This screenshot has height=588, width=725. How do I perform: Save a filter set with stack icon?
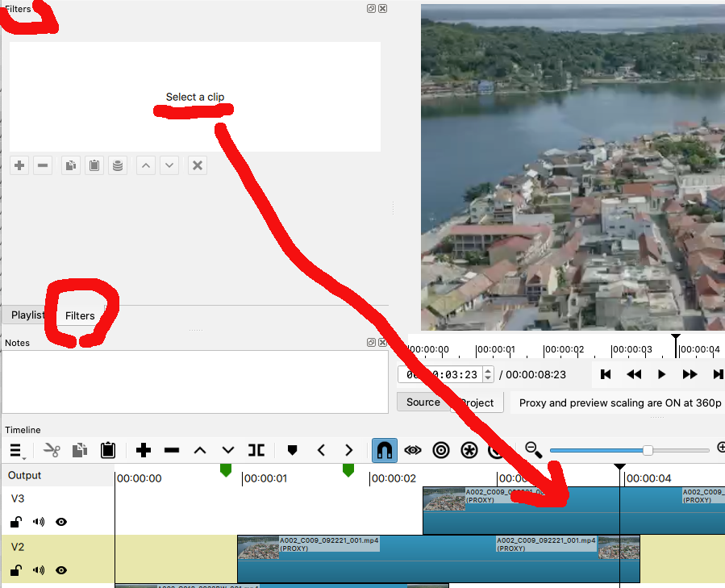click(118, 165)
